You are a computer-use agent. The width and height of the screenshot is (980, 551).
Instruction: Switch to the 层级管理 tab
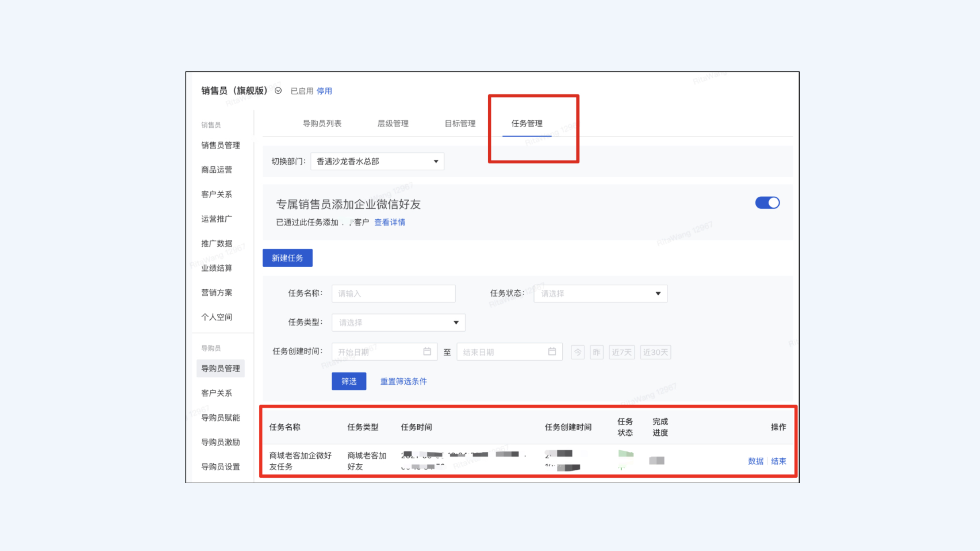coord(392,124)
